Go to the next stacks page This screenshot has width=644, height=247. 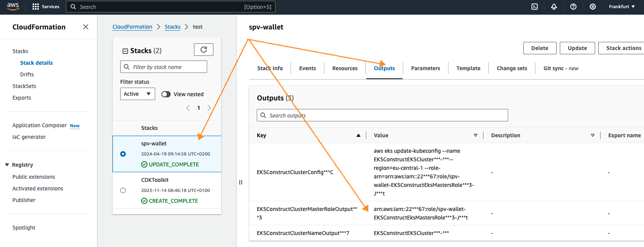tap(209, 108)
